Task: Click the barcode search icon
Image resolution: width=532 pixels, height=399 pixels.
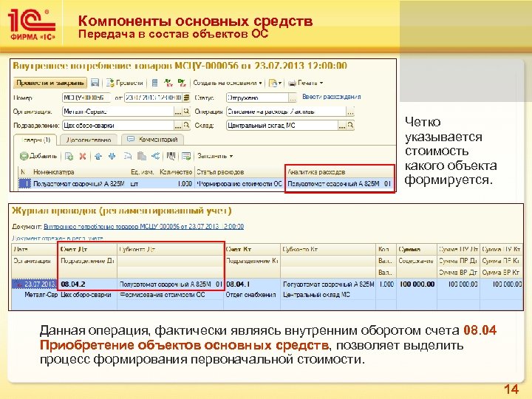Action: click(171, 156)
